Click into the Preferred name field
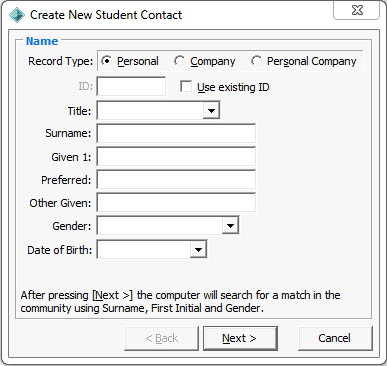The width and height of the screenshot is (387, 366). 176,180
